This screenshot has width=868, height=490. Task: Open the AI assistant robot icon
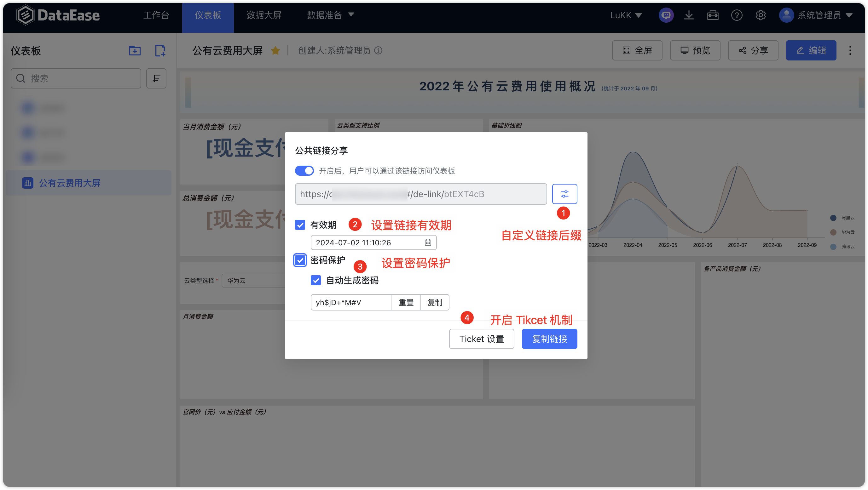[x=666, y=15]
